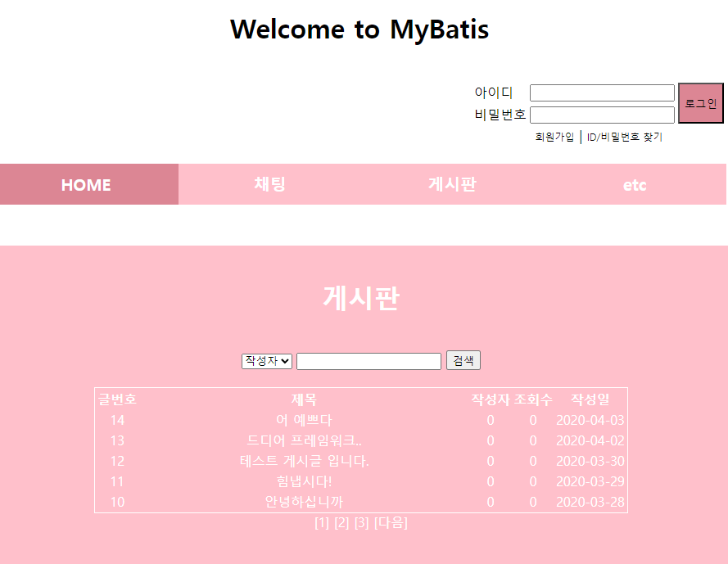
Task: Click the [다음] pagination link
Action: click(391, 523)
